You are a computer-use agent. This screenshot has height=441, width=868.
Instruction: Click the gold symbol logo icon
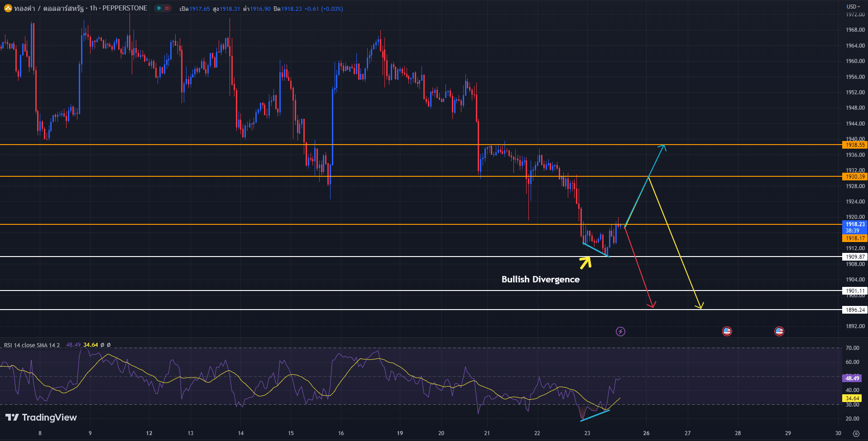pyautogui.click(x=8, y=8)
